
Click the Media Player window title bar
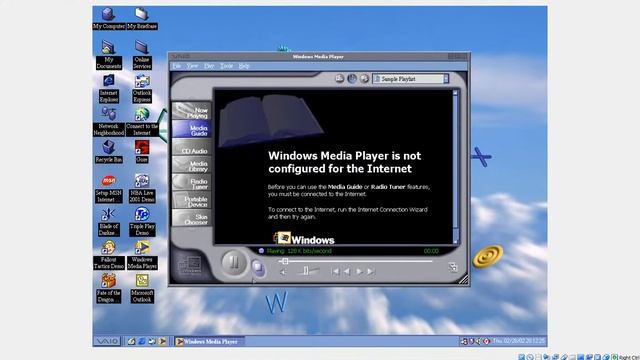tap(318, 57)
